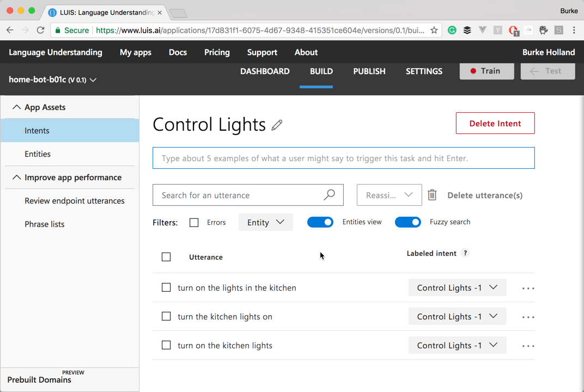The height and width of the screenshot is (392, 584).
Task: Click the magnifier icon in utterance search
Action: (329, 195)
